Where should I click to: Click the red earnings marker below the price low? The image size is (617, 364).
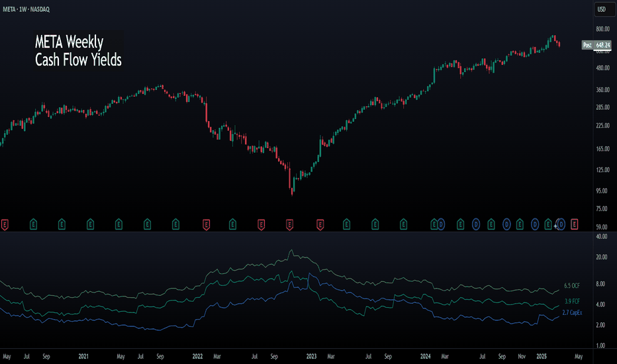tap(289, 225)
